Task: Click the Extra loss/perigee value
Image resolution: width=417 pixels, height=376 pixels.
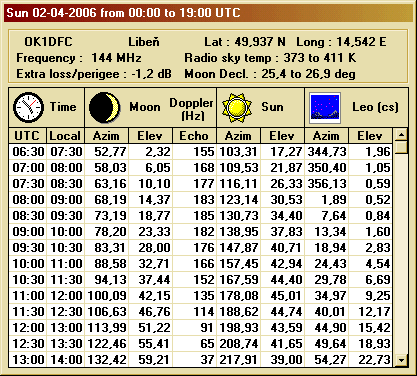Action: pos(151,74)
